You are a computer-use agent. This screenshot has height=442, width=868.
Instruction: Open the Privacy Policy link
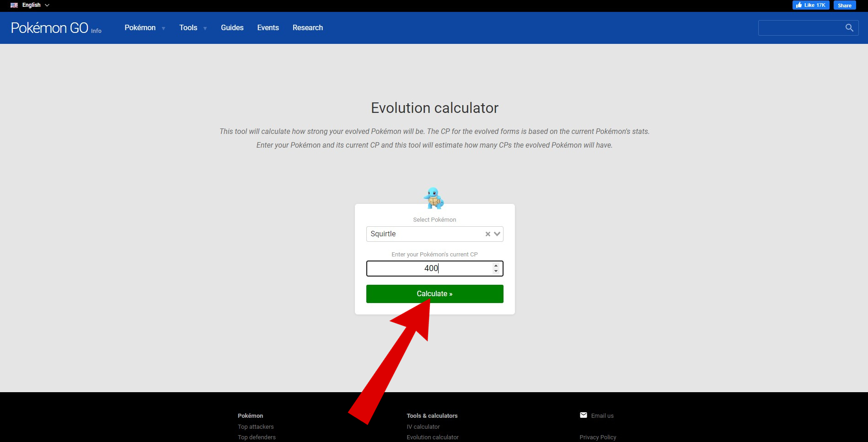(598, 437)
